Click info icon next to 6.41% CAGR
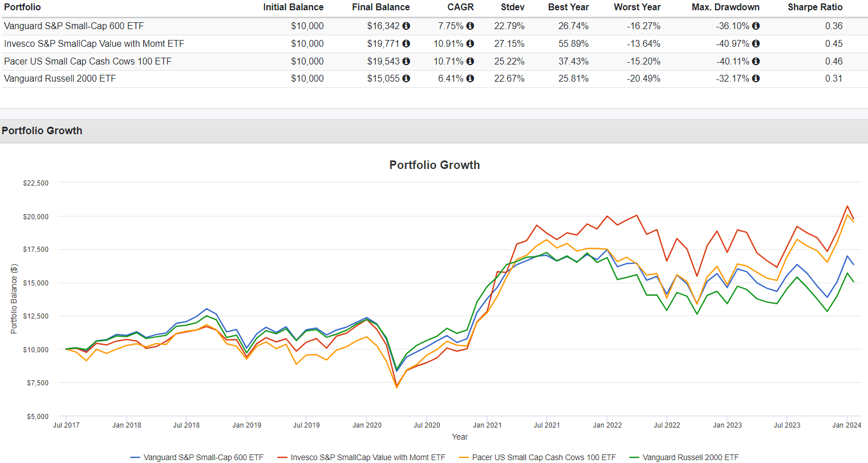 [470, 79]
